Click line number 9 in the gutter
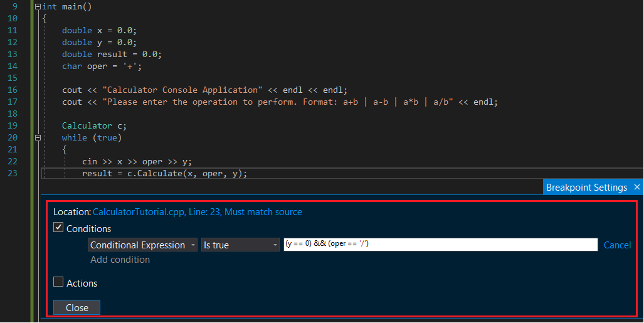The image size is (644, 323). pyautogui.click(x=15, y=6)
